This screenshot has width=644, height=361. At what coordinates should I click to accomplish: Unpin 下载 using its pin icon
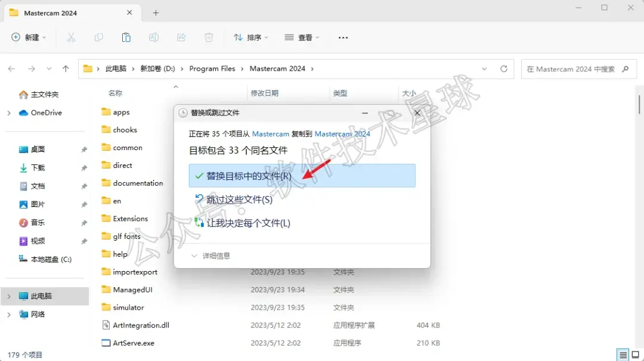pos(84,168)
